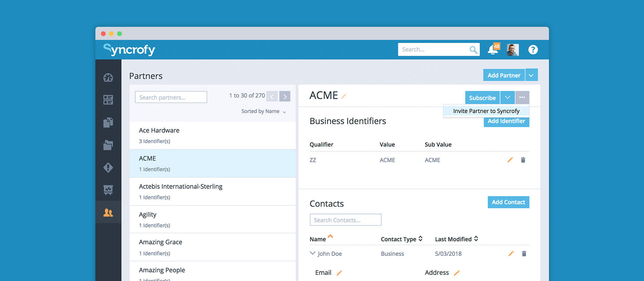Click the Add Partner button
The height and width of the screenshot is (281, 644).
pyautogui.click(x=504, y=75)
